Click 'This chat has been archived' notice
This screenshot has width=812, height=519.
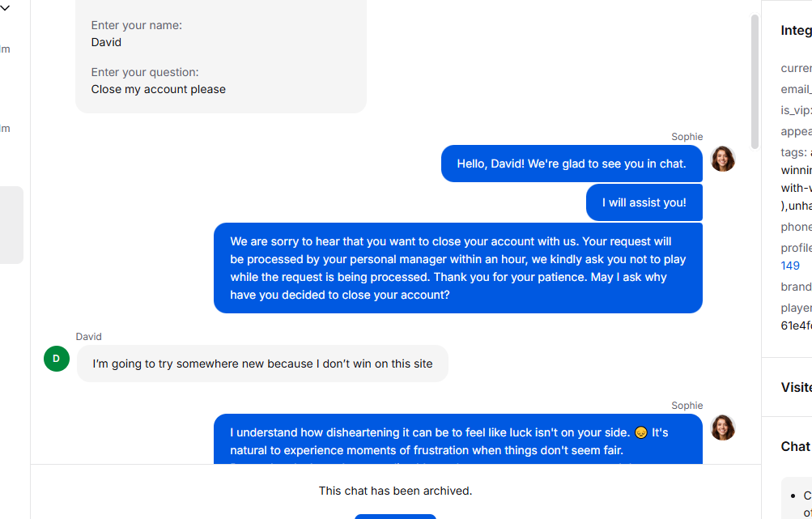coord(395,491)
